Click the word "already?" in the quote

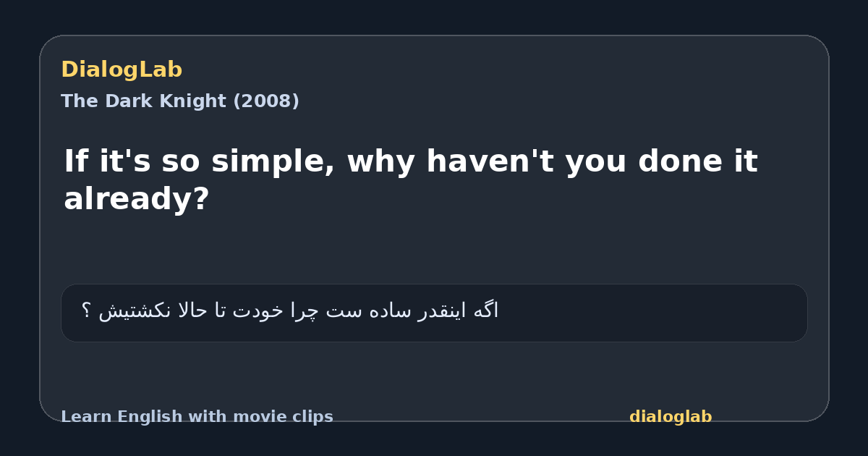(137, 199)
